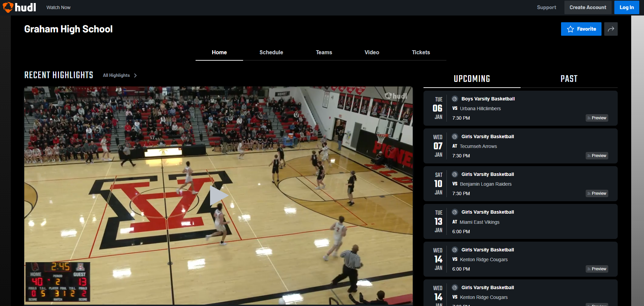Favorite Graham High School
Screen dimensions: 644x306
click(581, 29)
